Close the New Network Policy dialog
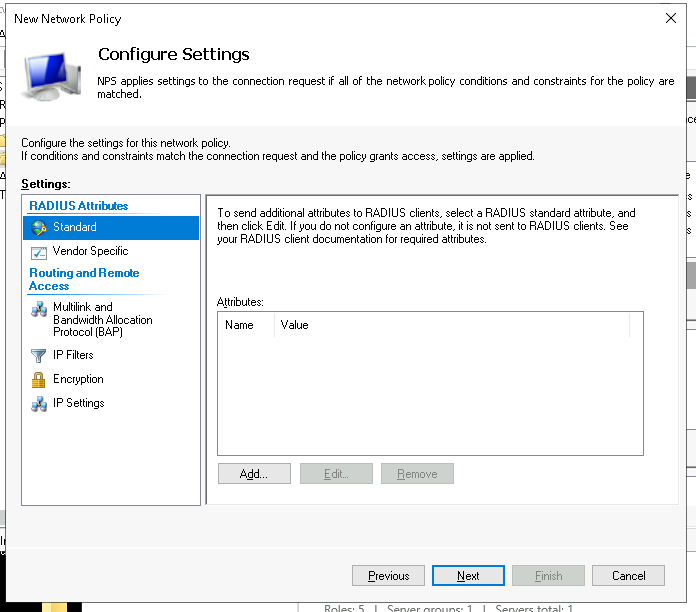 tap(670, 18)
